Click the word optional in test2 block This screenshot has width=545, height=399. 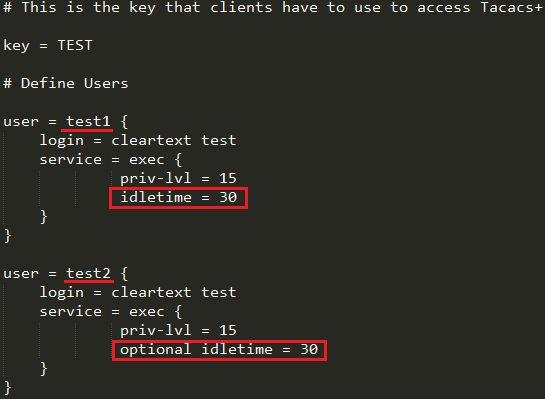tap(155, 349)
